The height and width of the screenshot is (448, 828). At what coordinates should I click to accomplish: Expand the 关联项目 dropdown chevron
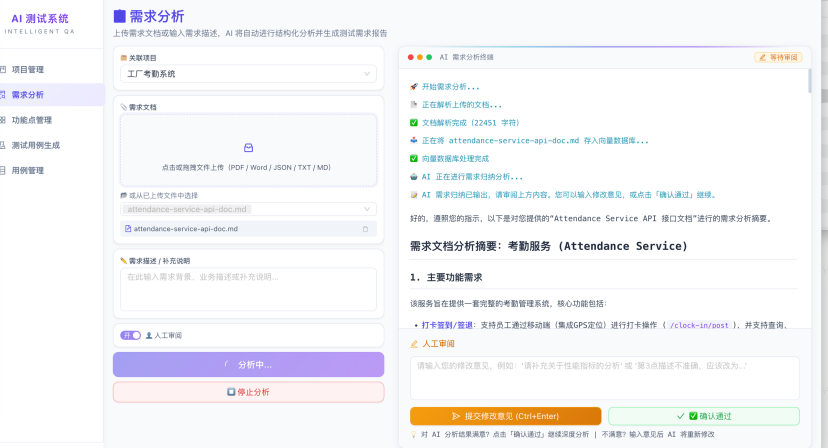tap(366, 74)
